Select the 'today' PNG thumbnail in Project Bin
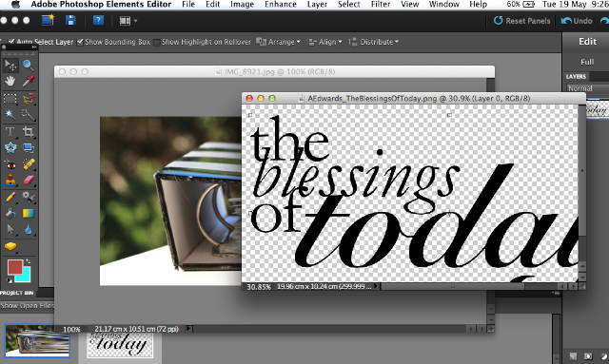This screenshot has height=364, width=609. click(x=120, y=345)
